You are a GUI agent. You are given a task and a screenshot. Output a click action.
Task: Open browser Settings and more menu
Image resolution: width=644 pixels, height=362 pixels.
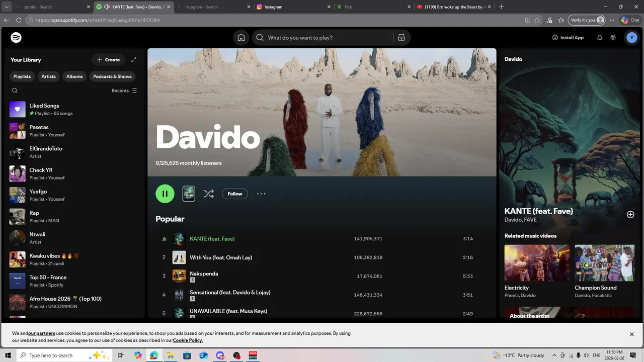612,20
